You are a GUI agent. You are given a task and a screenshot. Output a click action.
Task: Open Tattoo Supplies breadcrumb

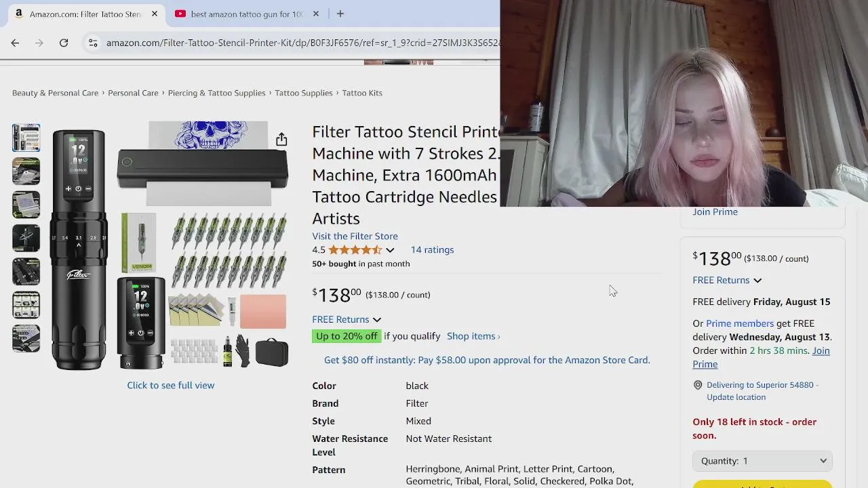click(304, 93)
